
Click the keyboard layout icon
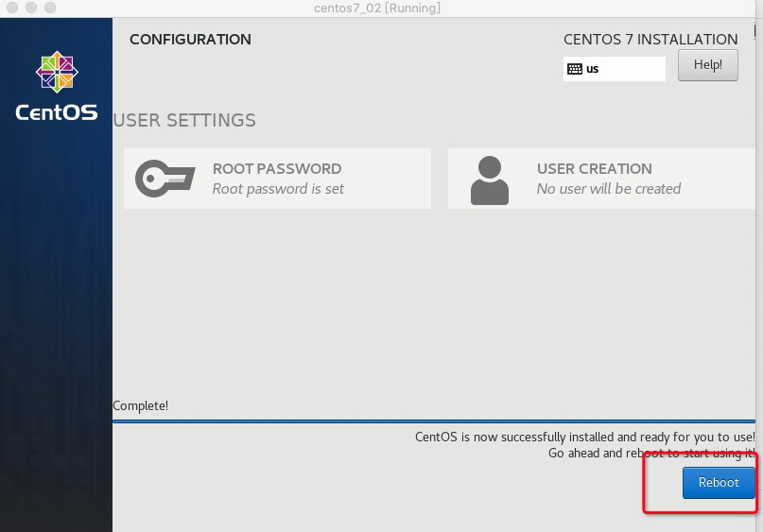click(575, 69)
